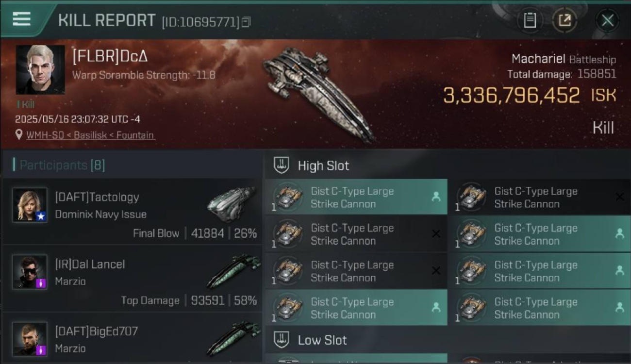Click the Dominix Navy Issue ship image
Viewport: 631px width, 364px height.
coord(231,204)
